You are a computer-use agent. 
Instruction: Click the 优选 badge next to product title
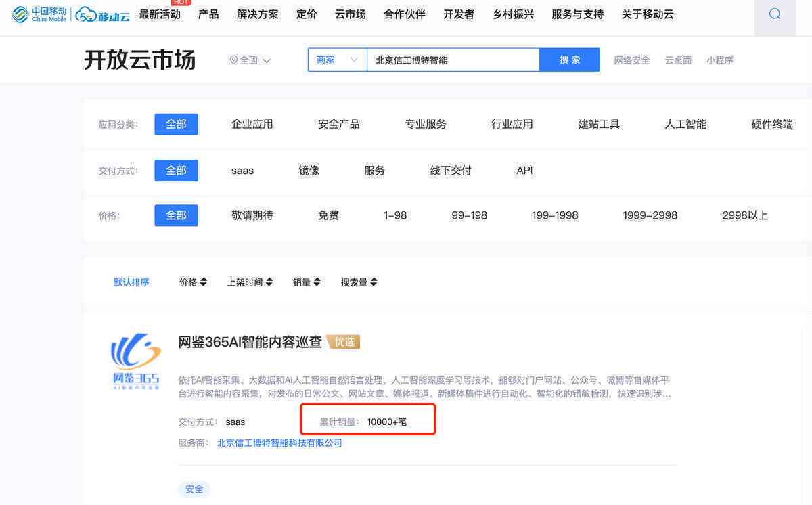(x=344, y=342)
